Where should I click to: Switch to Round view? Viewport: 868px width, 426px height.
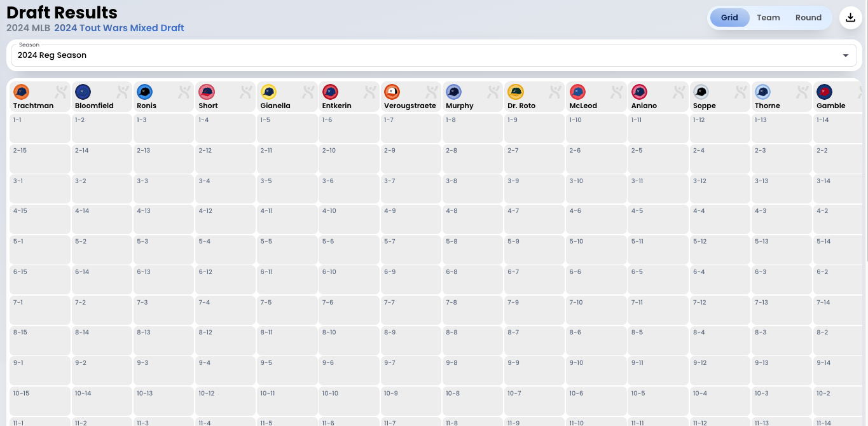808,18
